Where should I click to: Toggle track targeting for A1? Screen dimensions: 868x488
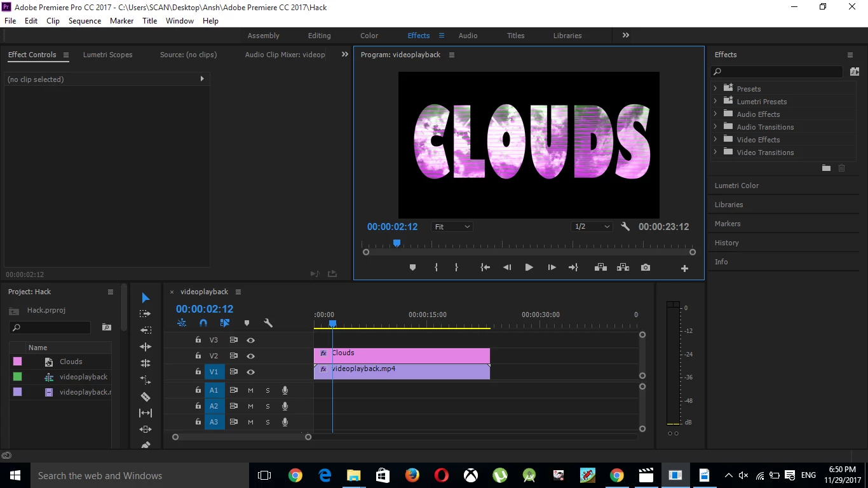tap(214, 390)
